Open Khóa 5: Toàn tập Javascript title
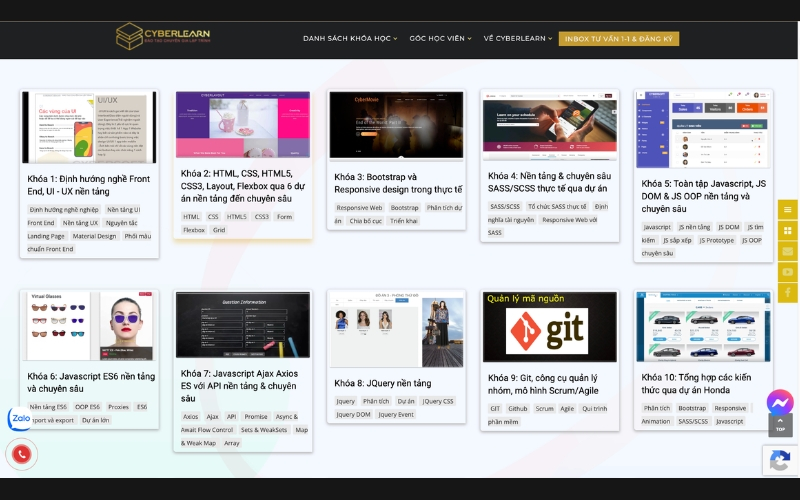 point(704,196)
